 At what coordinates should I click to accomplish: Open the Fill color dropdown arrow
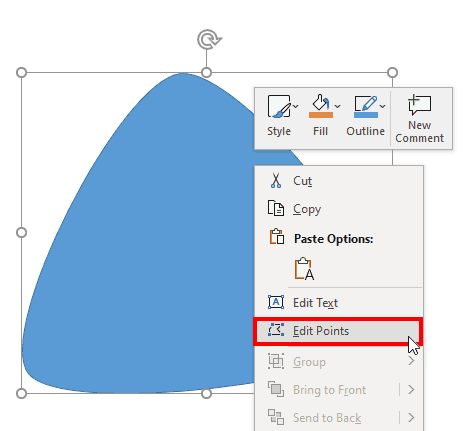click(x=338, y=106)
